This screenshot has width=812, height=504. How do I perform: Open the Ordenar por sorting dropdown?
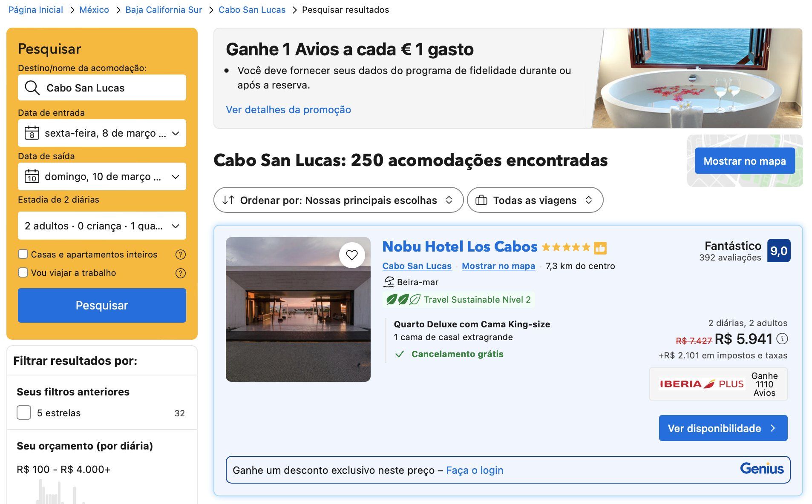point(338,200)
